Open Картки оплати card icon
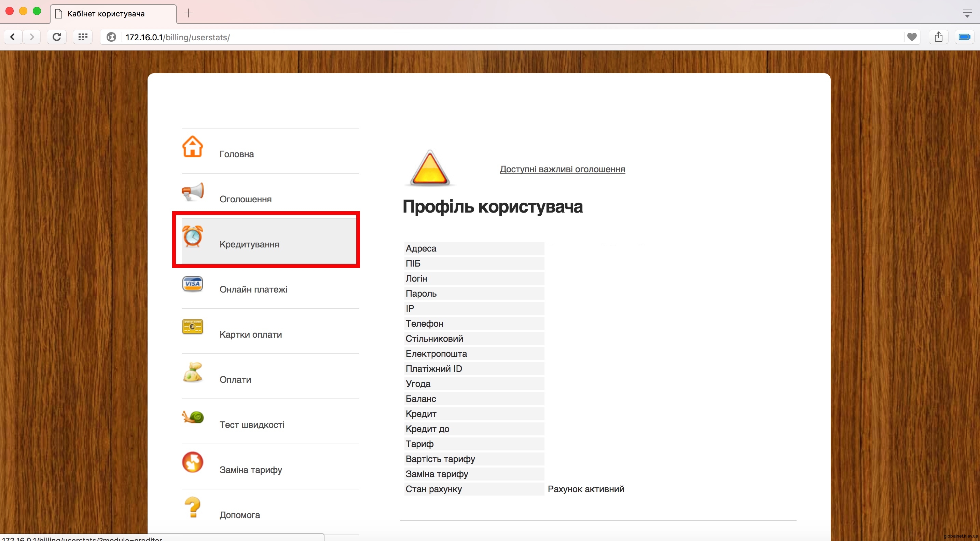 pos(193,327)
